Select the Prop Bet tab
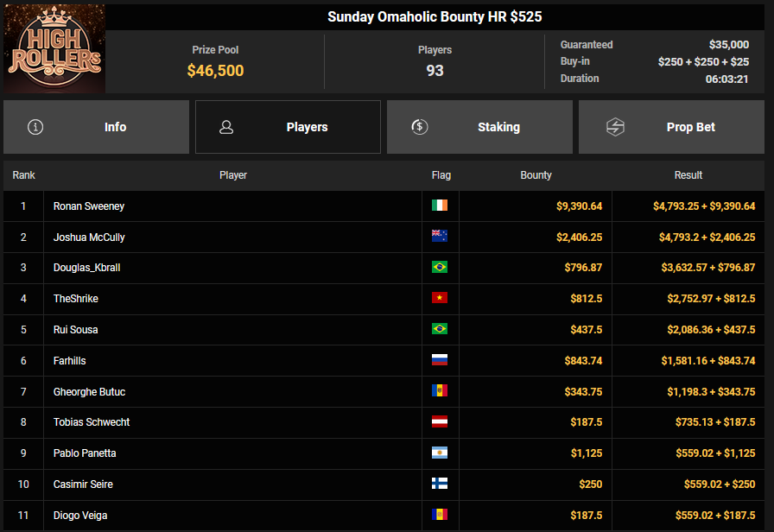774x532 pixels. 671,127
